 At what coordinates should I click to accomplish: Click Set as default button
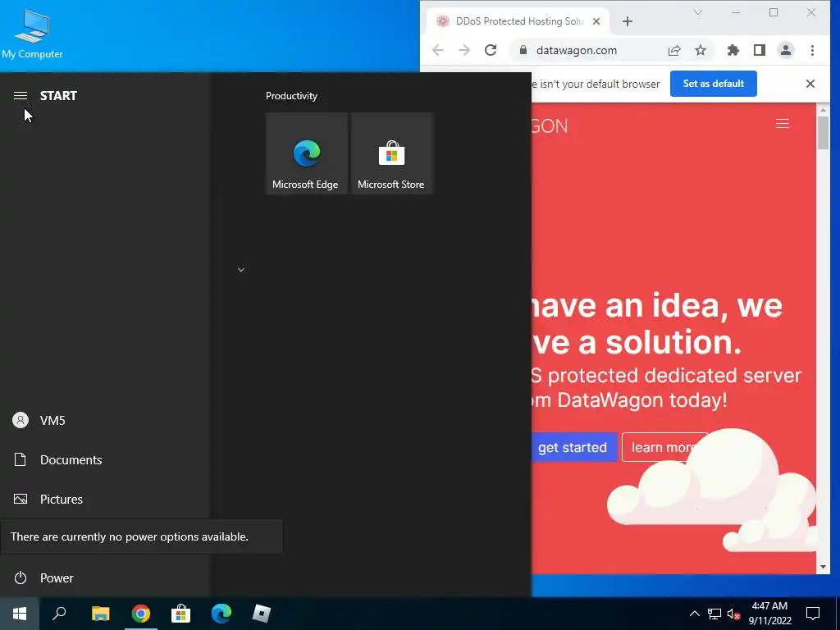pos(713,84)
